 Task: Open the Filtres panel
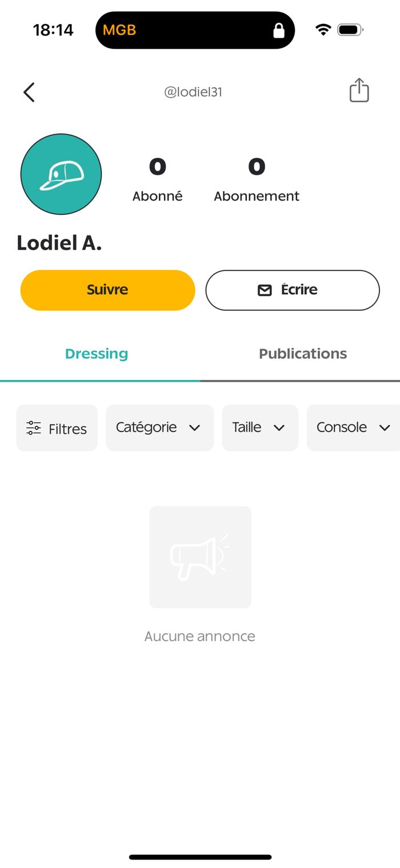[x=57, y=428]
